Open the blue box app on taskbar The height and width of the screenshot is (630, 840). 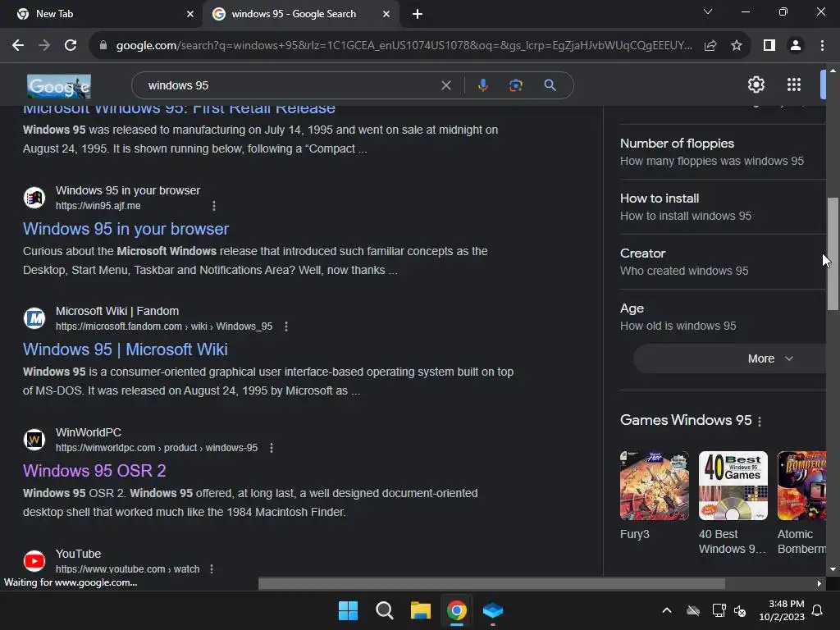(492, 610)
